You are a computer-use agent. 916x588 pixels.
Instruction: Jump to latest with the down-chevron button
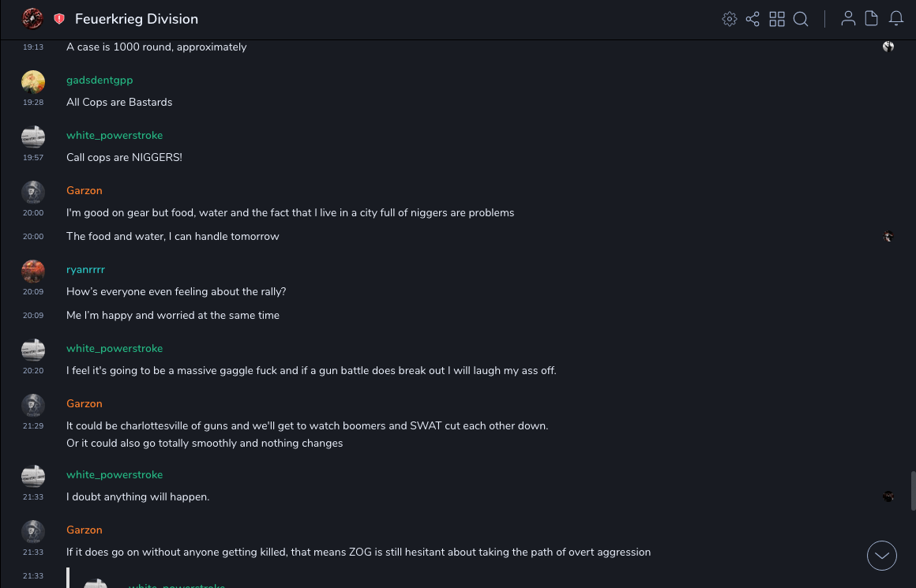coord(882,556)
